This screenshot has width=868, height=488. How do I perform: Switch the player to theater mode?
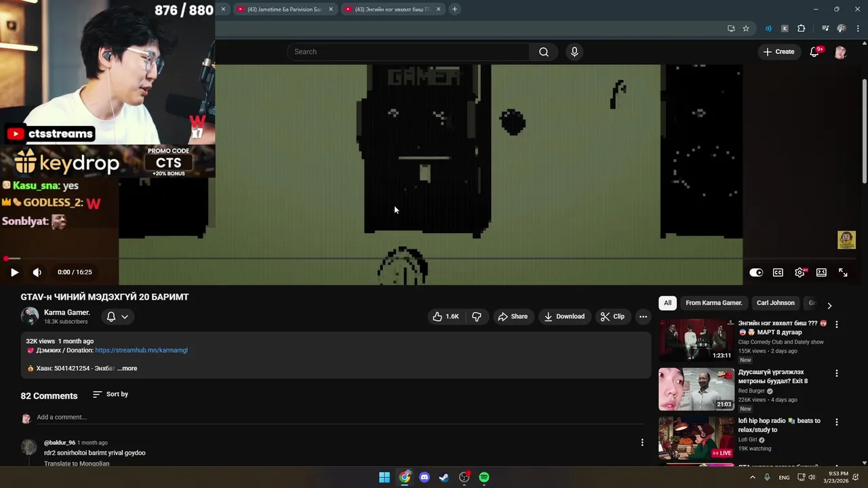click(821, 272)
